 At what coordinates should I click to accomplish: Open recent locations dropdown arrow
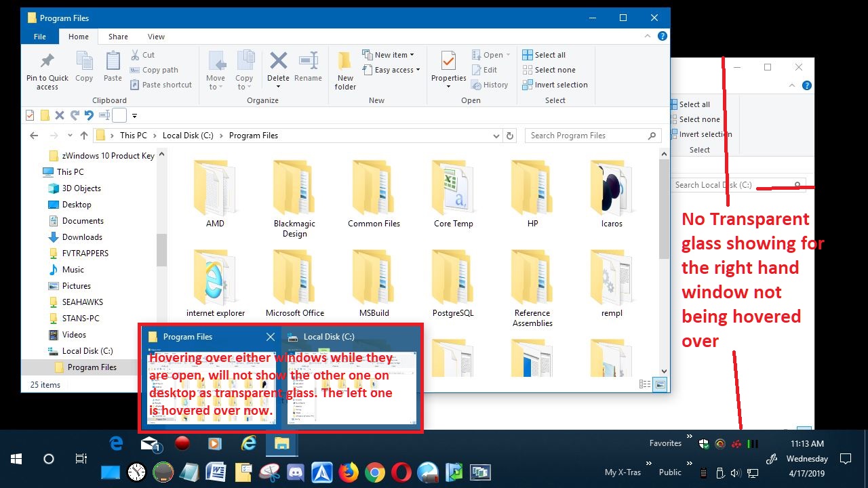pos(69,136)
